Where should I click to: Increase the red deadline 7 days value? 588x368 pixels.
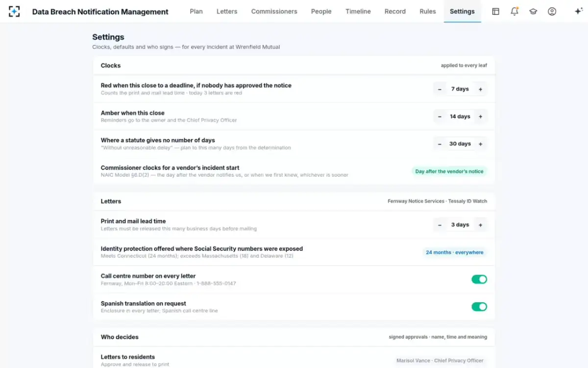tap(480, 89)
